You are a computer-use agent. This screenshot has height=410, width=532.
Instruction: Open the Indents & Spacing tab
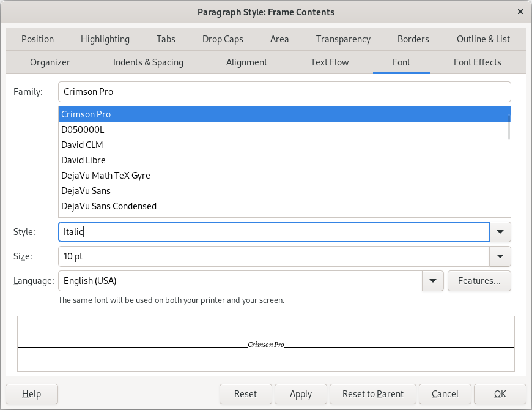click(x=148, y=62)
